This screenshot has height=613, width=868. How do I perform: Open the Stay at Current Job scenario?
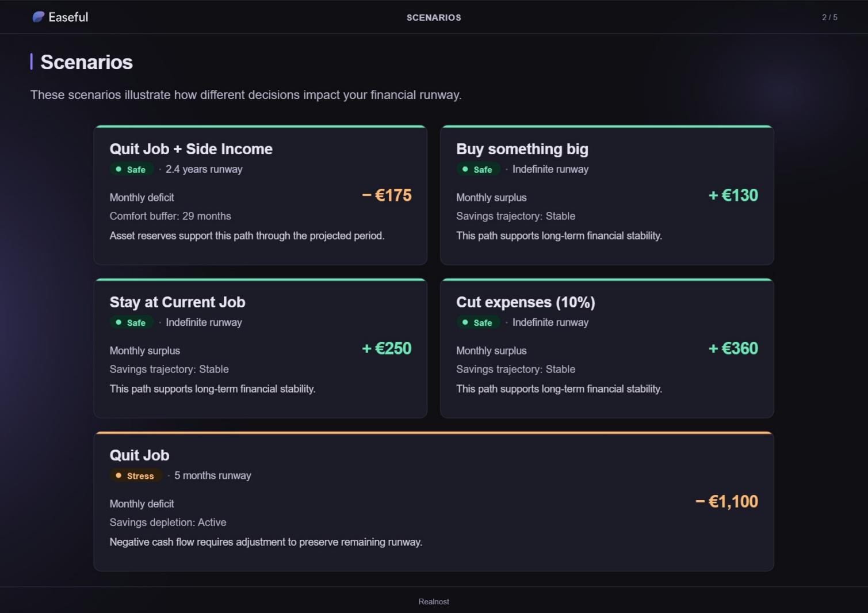[x=177, y=302]
